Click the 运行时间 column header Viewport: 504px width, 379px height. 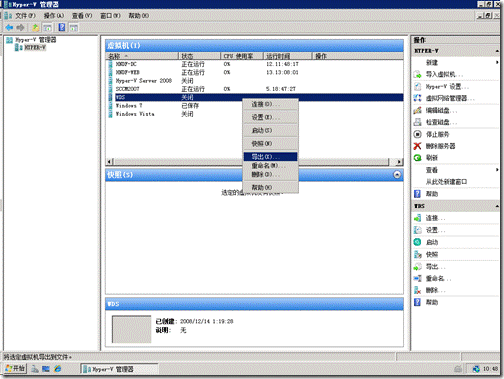pos(287,56)
